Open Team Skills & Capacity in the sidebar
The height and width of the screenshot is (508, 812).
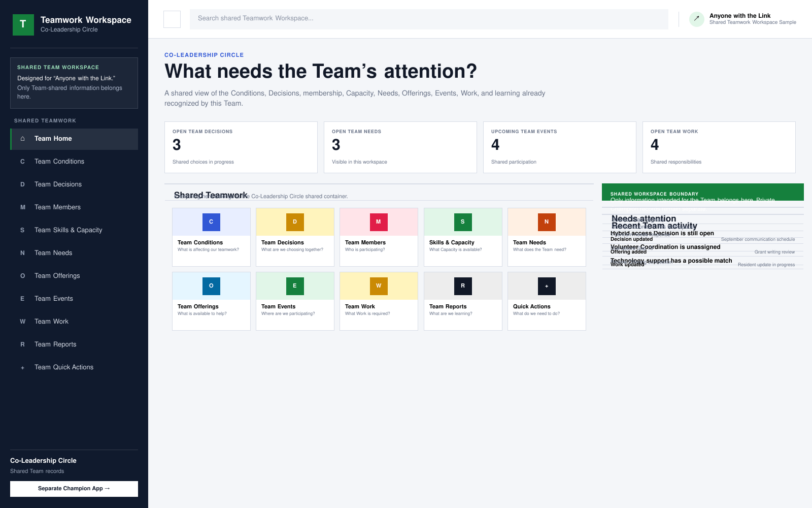tap(74, 230)
